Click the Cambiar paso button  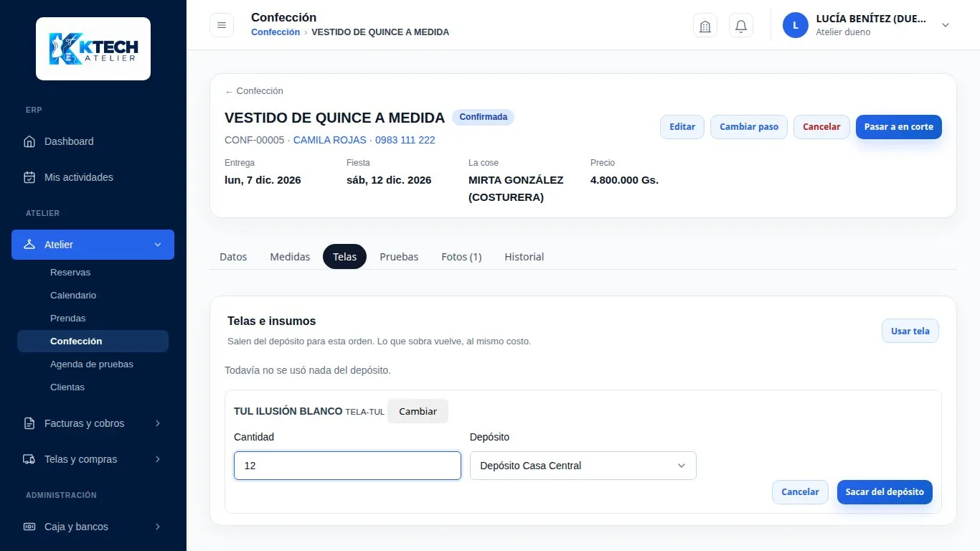click(x=749, y=127)
